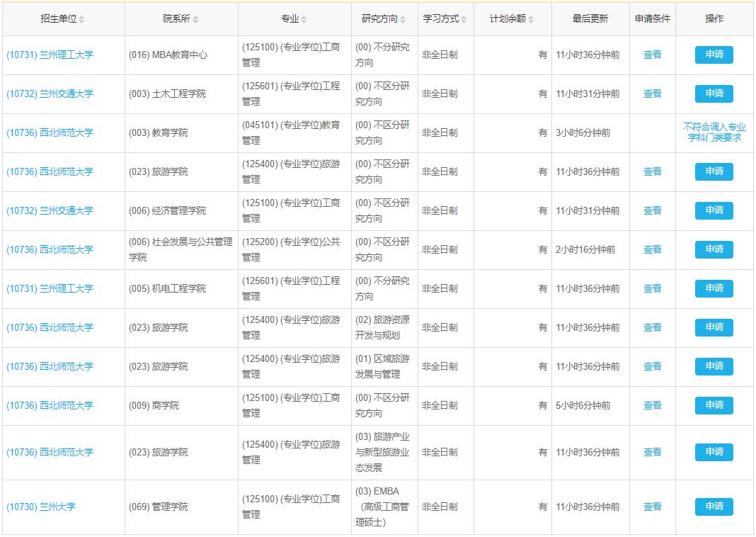View 查看 for the 管理学院 EMBA row
This screenshot has width=756, height=537.
pos(653,507)
